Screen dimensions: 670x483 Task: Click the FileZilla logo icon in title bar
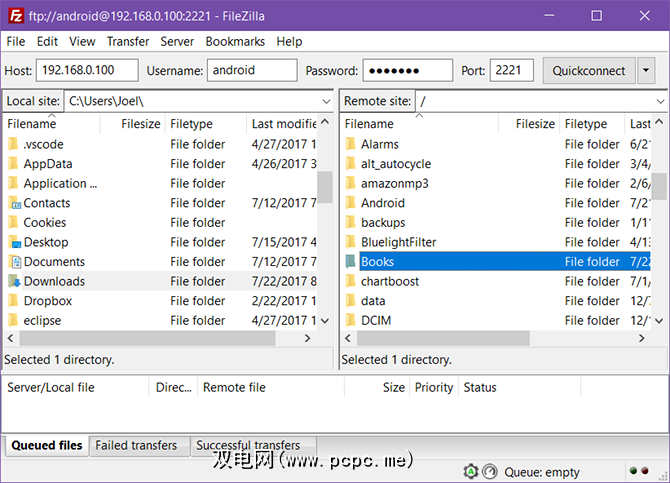tap(16, 16)
